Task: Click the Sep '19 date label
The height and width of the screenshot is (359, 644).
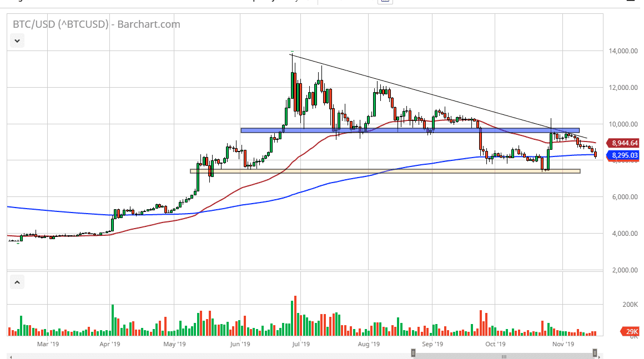Action: coord(432,344)
